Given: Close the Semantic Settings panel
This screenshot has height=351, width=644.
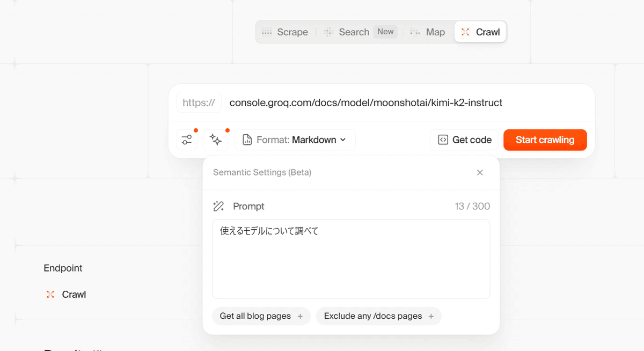Looking at the screenshot, I should click(x=480, y=172).
